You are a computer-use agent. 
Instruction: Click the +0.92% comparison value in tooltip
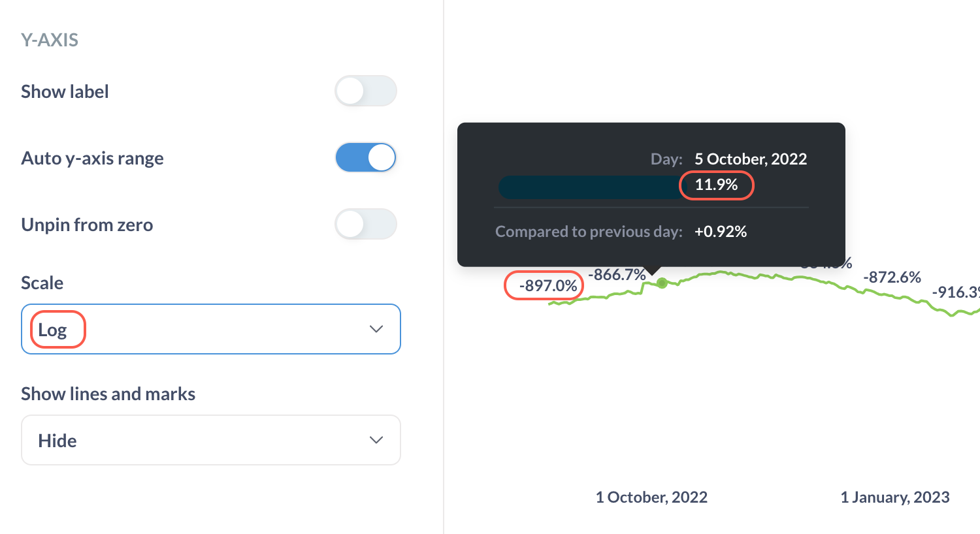pyautogui.click(x=721, y=231)
